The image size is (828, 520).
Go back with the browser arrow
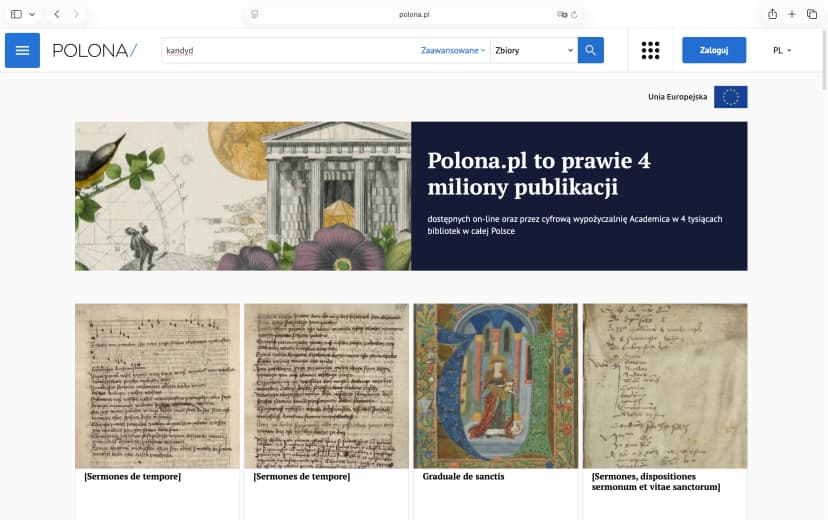point(57,14)
